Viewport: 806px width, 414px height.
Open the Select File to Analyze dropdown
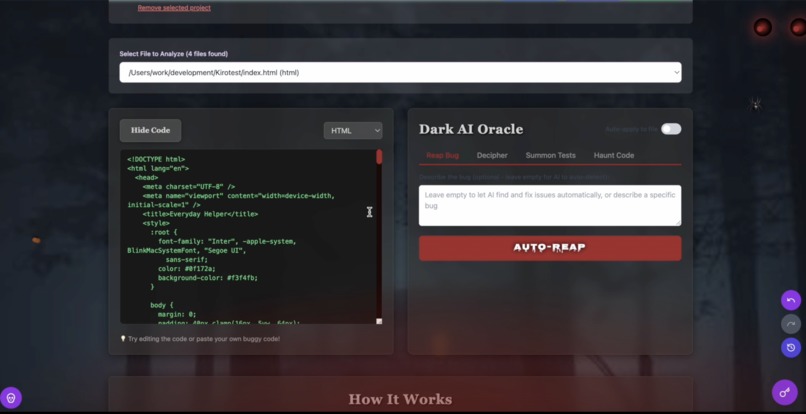click(400, 73)
